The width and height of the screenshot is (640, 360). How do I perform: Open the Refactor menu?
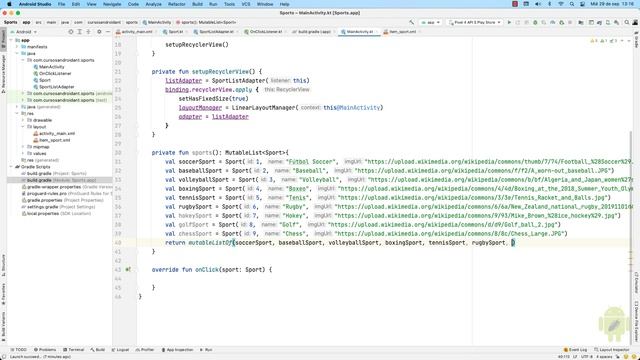(x=177, y=4)
